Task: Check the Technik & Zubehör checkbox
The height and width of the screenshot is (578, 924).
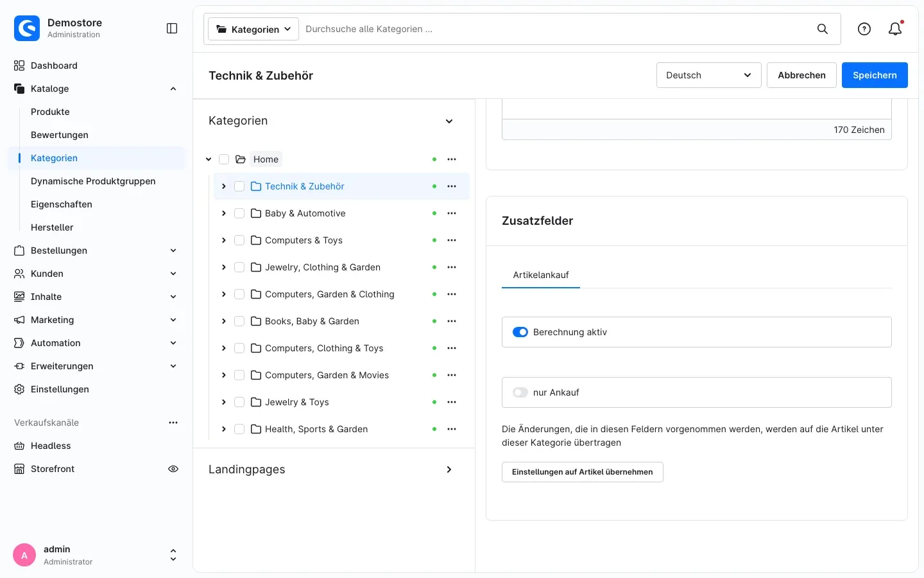Action: pyautogui.click(x=239, y=186)
